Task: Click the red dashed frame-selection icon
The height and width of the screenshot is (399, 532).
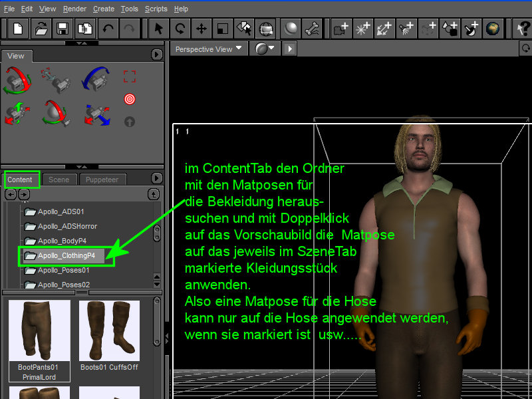Action: click(130, 76)
